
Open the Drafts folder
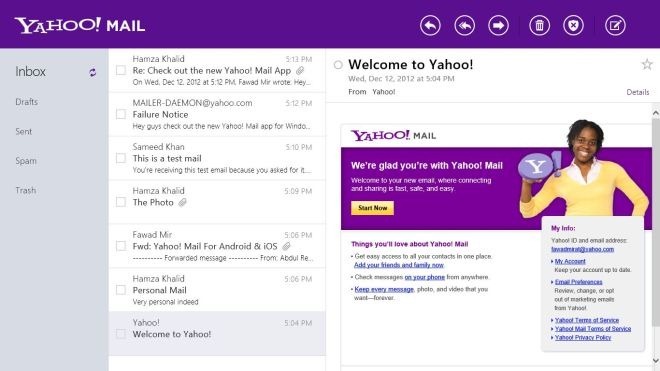point(27,102)
